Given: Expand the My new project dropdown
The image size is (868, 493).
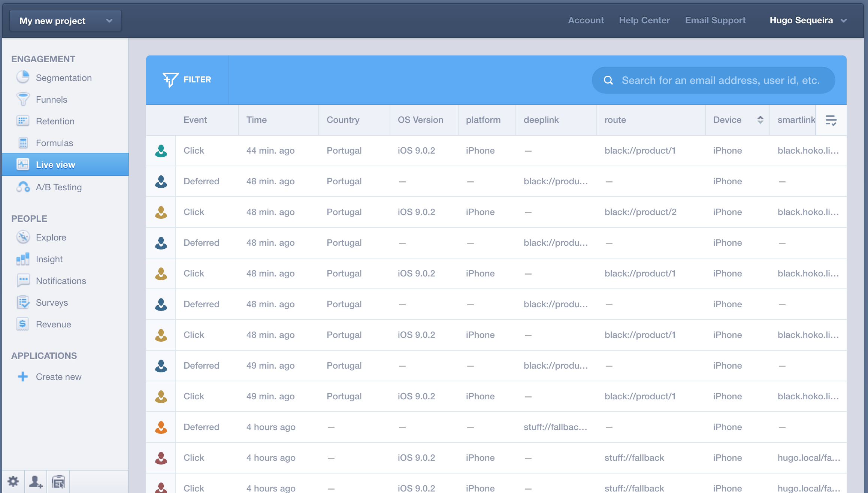Looking at the screenshot, I should [x=66, y=21].
